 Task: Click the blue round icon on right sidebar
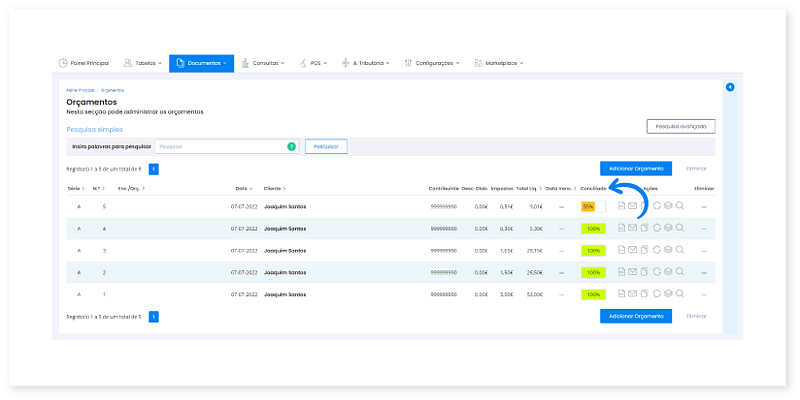730,88
